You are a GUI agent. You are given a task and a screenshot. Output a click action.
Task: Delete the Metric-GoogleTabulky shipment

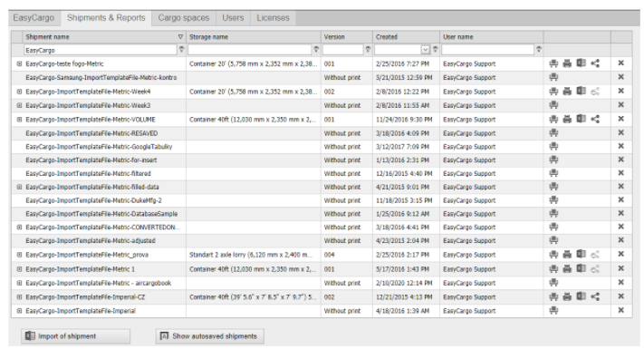point(621,146)
